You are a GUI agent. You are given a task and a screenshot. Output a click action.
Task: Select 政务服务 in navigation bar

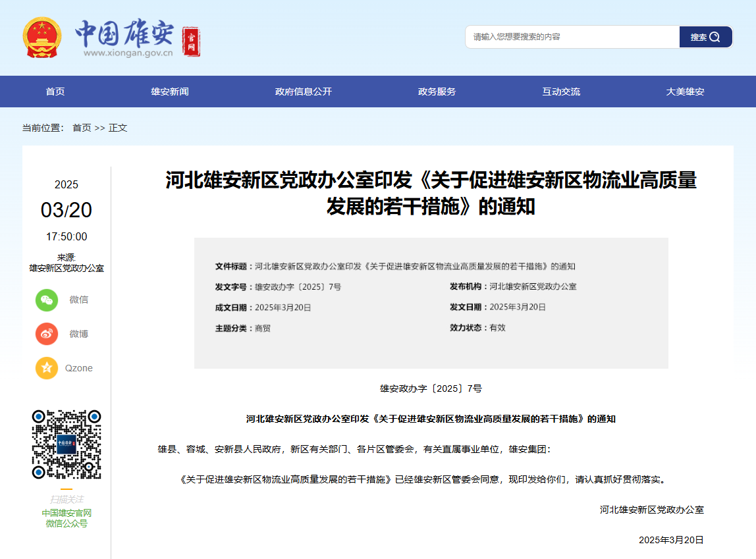pyautogui.click(x=437, y=92)
